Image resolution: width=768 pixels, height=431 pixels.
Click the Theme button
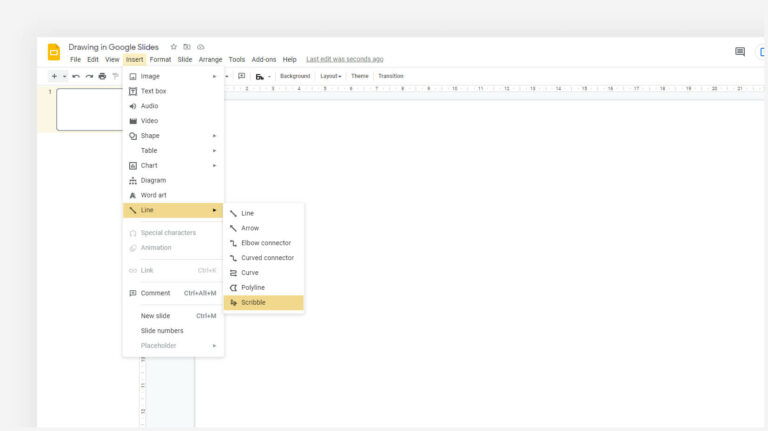click(x=360, y=76)
